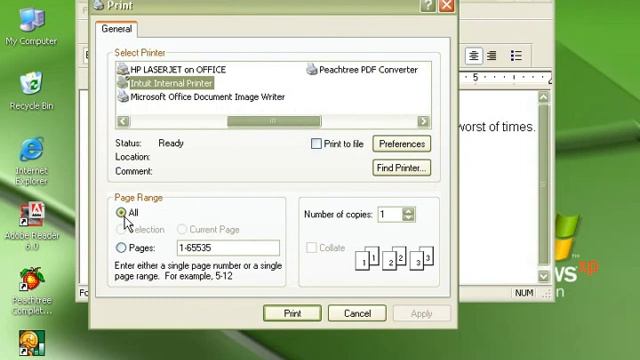Screen dimensions: 640x360
Task: Open the gold coin shortcut under Peachtree
Action: tap(32, 344)
